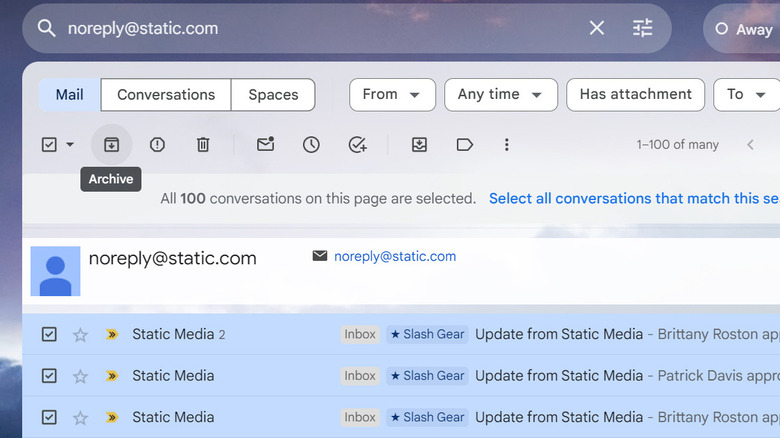Report selected conversations as spam
This screenshot has width=780, height=438.
coord(157,145)
